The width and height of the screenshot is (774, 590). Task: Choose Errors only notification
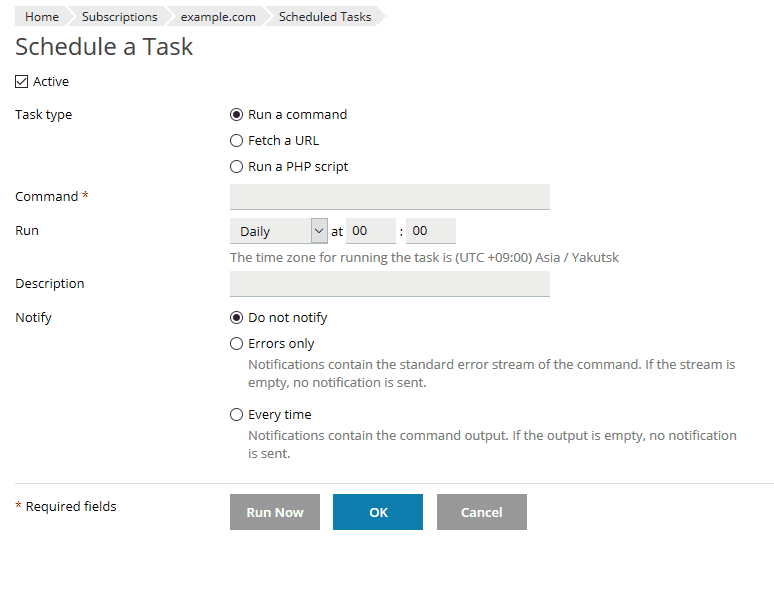coord(237,344)
